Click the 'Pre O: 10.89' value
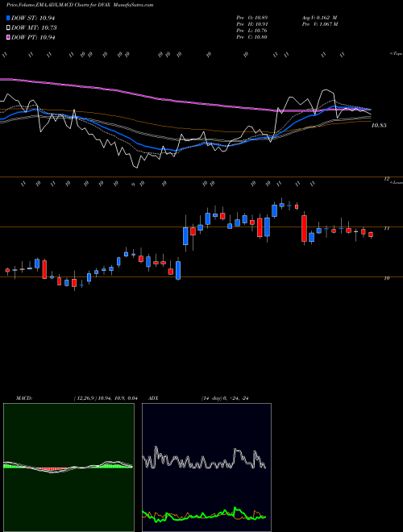Image resolution: width=403 pixels, height=532 pixels. point(252,17)
